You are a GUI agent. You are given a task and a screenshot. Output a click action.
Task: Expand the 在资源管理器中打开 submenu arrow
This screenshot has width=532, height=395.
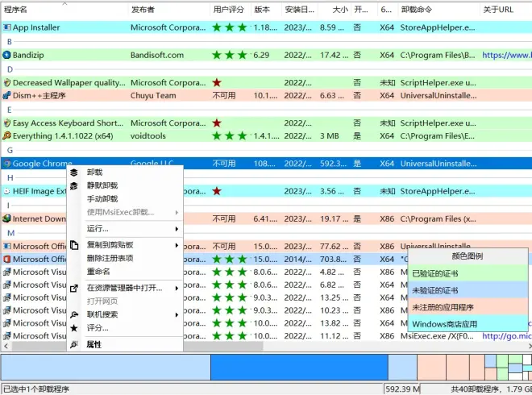(x=177, y=289)
